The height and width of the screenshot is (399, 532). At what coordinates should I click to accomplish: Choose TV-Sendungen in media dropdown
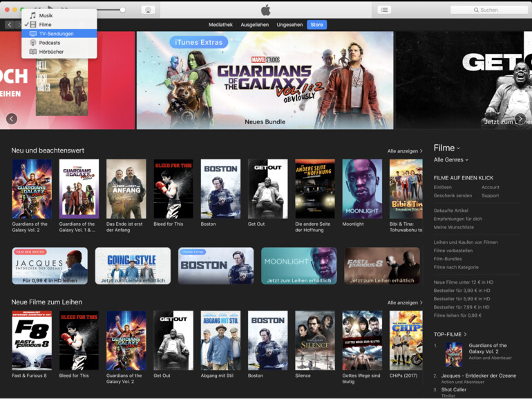(59, 34)
